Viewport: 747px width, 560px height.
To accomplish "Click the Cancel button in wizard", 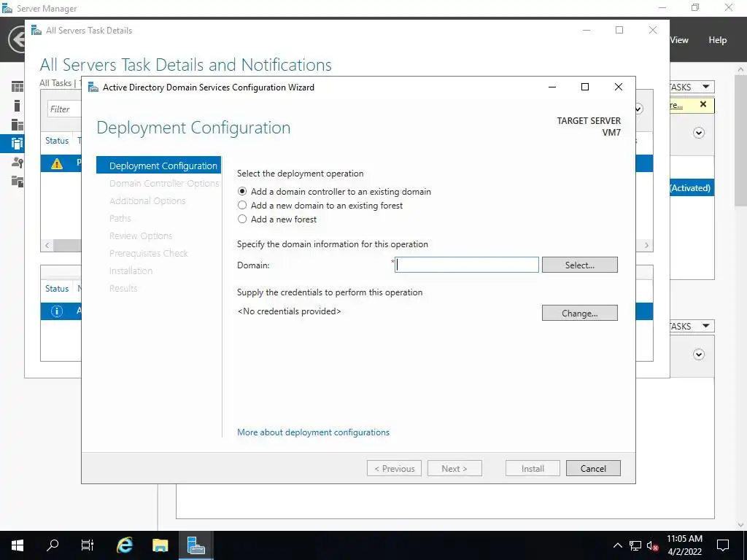I will tap(593, 468).
